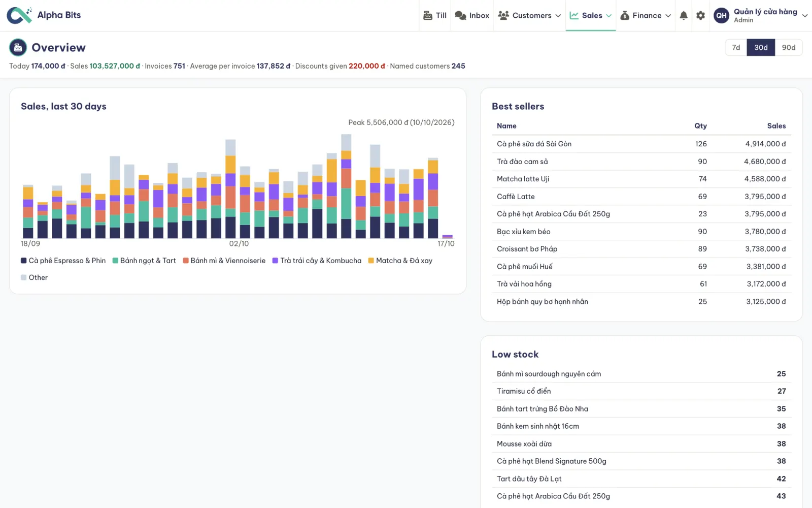Click the Name column header
Viewport: 812px width, 508px height.
click(506, 126)
